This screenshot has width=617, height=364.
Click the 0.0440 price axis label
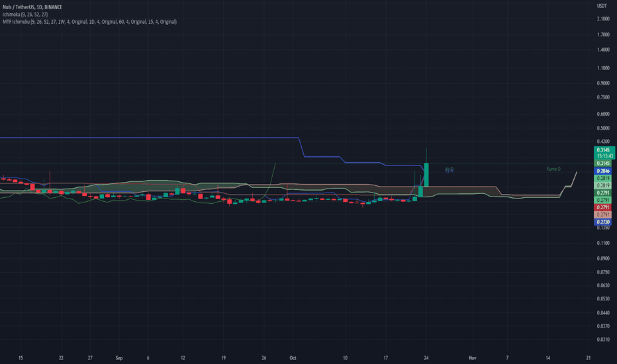pos(603,313)
